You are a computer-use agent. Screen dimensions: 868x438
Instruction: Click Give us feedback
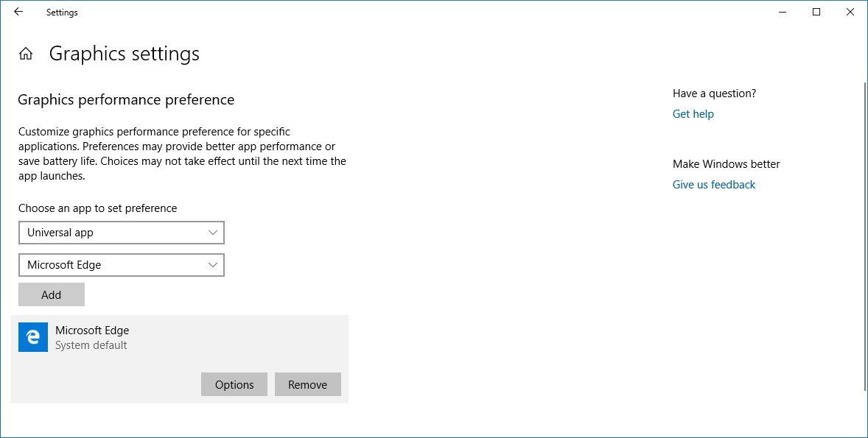click(713, 184)
